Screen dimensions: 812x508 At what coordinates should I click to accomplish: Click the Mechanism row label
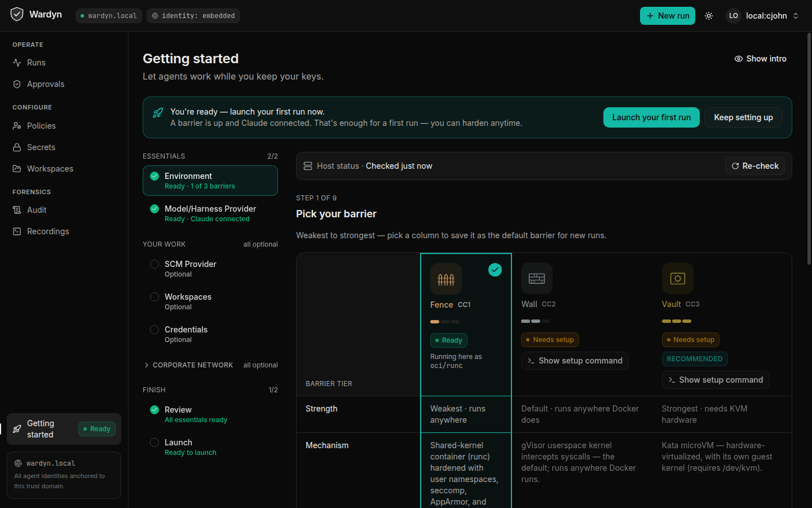pyautogui.click(x=327, y=445)
